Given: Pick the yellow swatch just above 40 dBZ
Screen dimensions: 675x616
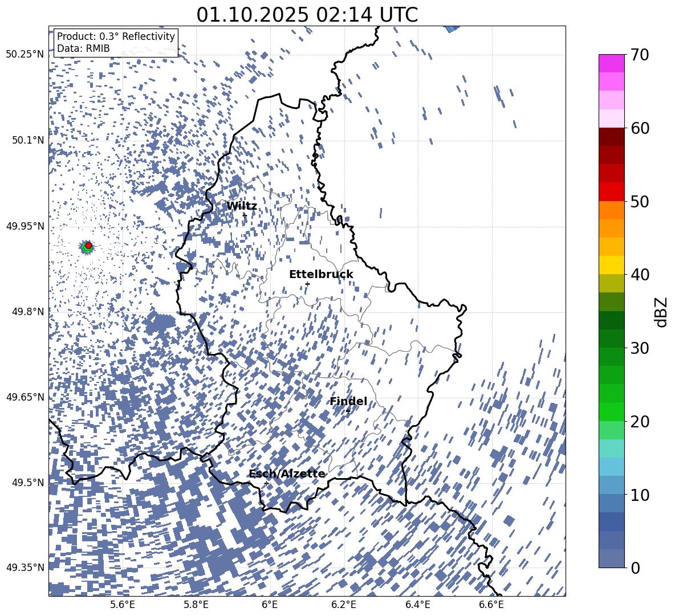Looking at the screenshot, I should point(612,265).
